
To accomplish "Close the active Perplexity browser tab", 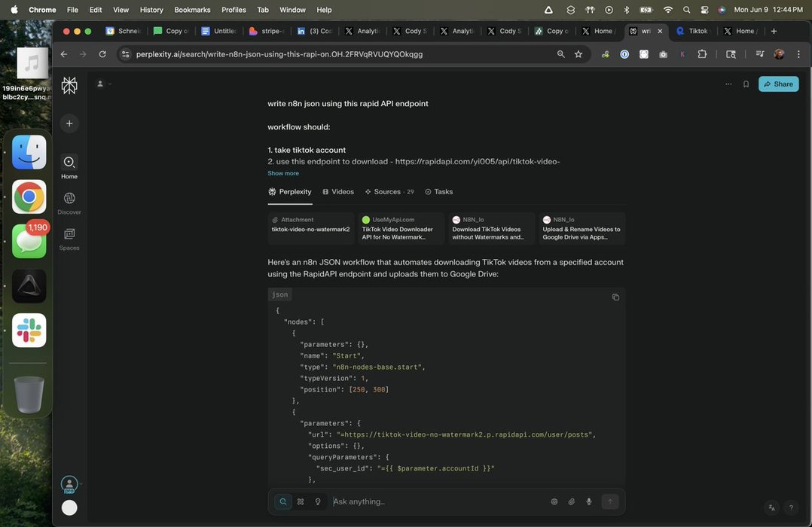I will [x=660, y=31].
